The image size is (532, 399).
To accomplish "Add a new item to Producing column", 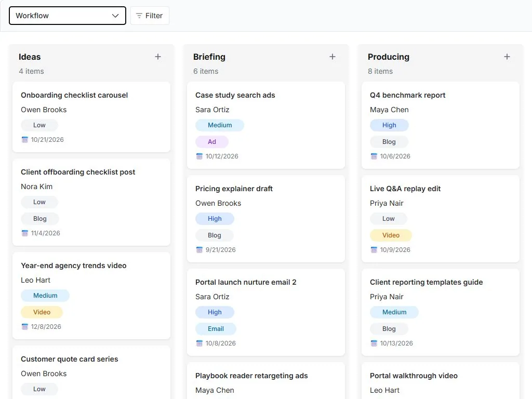I will pos(507,57).
